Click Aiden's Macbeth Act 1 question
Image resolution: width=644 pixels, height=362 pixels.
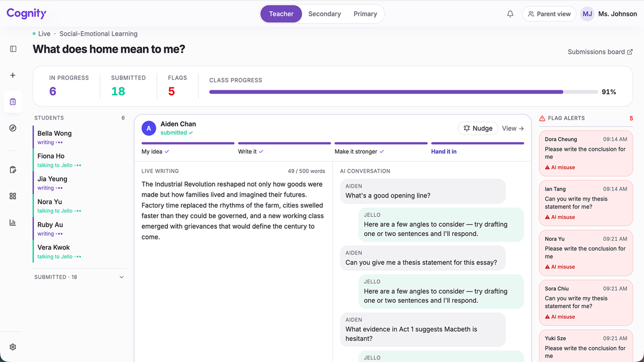pos(423,329)
